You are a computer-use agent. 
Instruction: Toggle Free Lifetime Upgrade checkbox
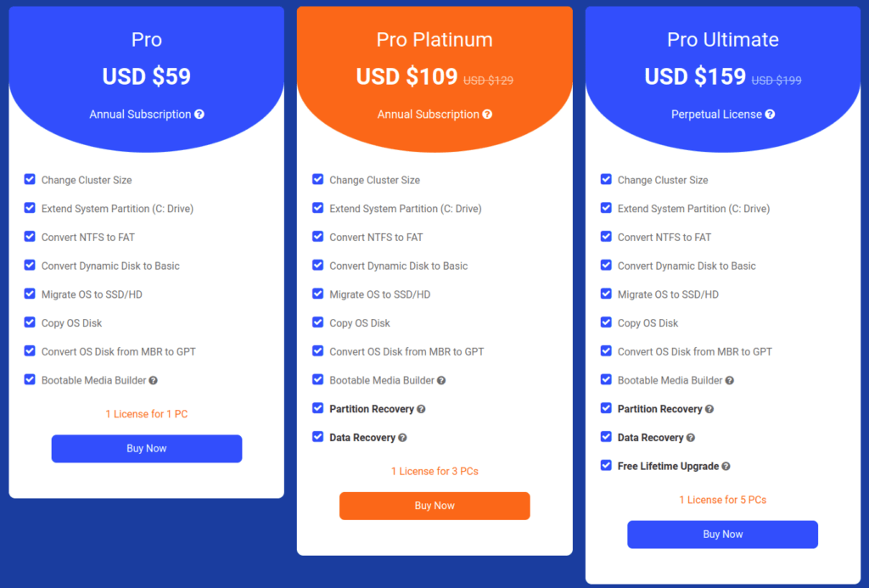pos(606,465)
